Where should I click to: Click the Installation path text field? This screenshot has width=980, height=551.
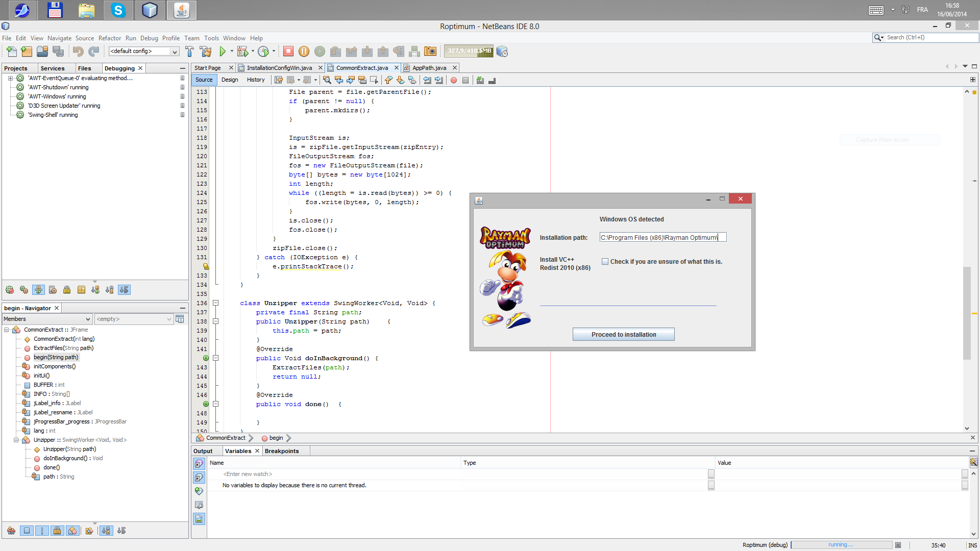(x=663, y=237)
